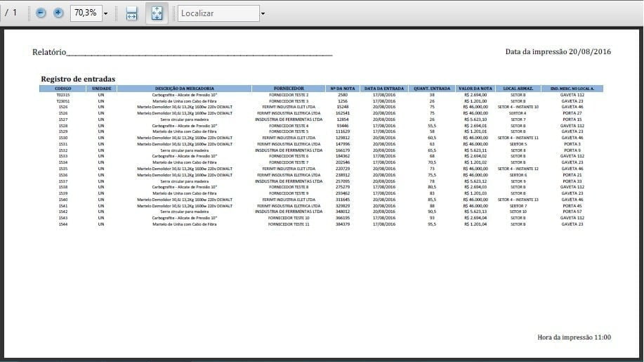Click the QUANT. ENTRADA column header
The image size is (644, 362).
coord(432,89)
